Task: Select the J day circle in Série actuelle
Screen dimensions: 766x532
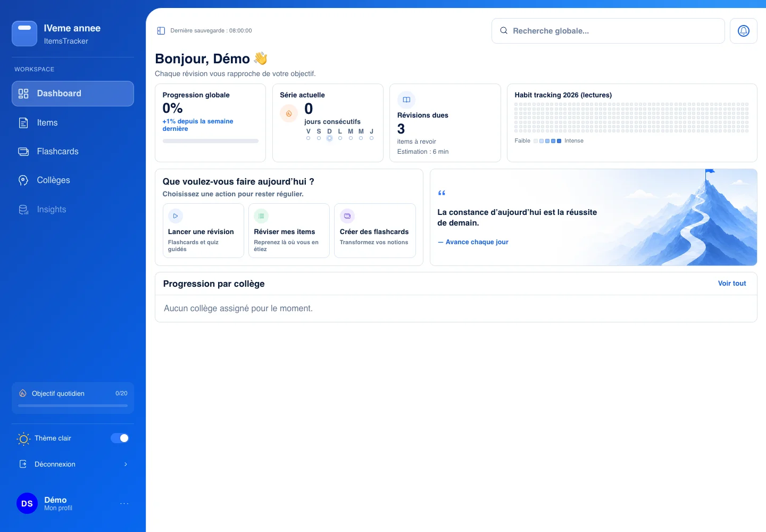Action: point(372,138)
